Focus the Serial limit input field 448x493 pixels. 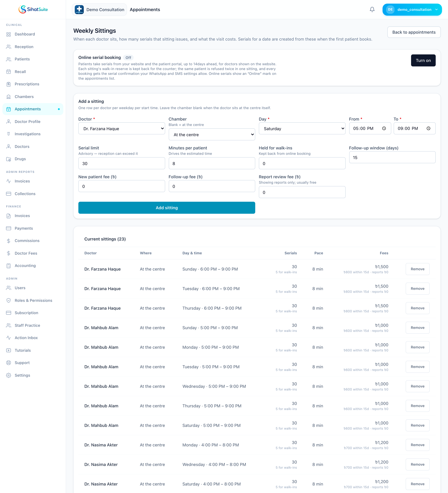click(x=122, y=163)
